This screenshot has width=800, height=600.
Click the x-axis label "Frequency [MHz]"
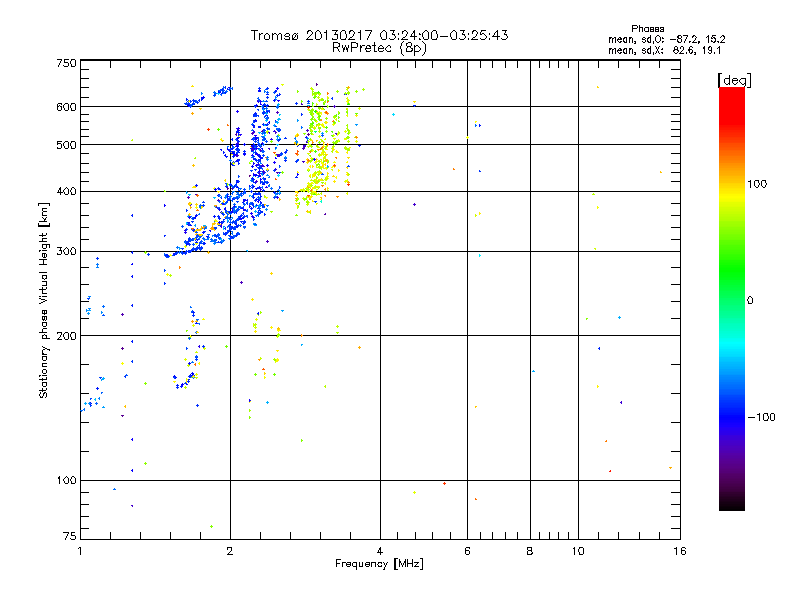click(x=379, y=564)
